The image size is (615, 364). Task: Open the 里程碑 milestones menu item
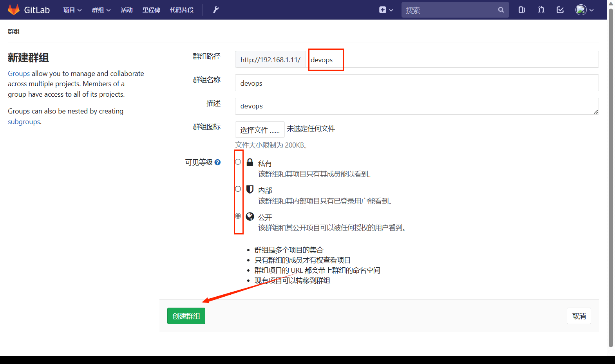151,10
